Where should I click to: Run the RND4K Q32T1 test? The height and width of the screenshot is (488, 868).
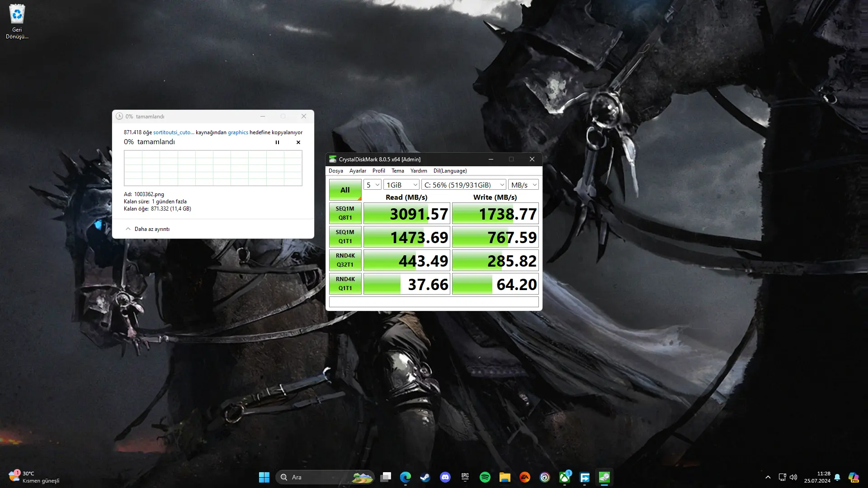[x=345, y=260]
